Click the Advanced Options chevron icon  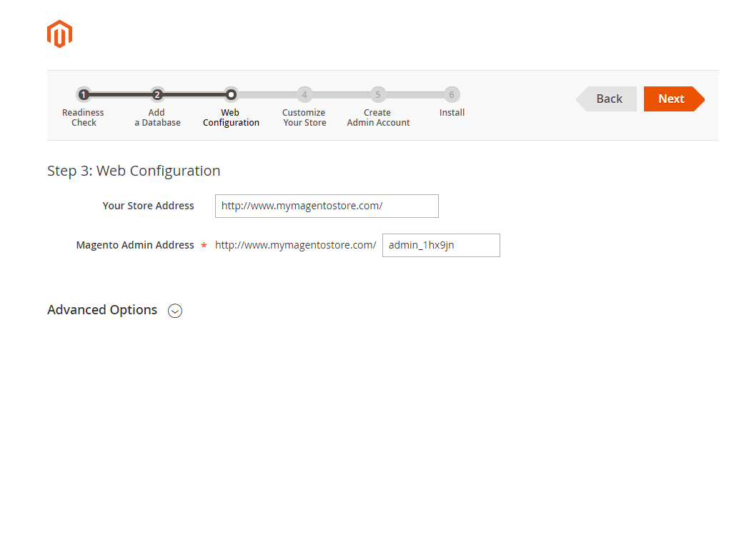point(175,311)
